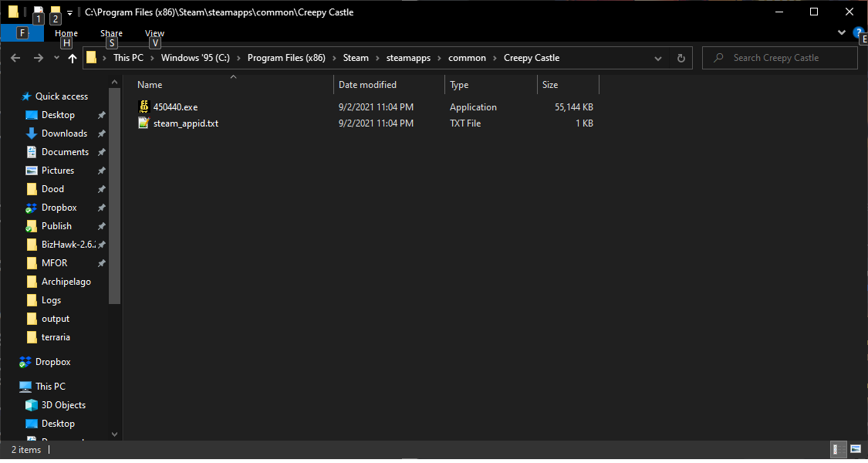Screen dimensions: 868x463
Task: Navigate to steamapps via breadcrumb link
Action: point(408,57)
